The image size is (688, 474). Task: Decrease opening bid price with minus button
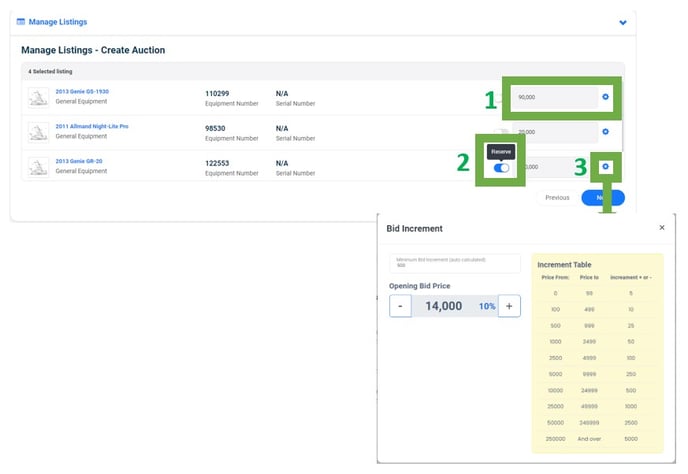coord(400,306)
